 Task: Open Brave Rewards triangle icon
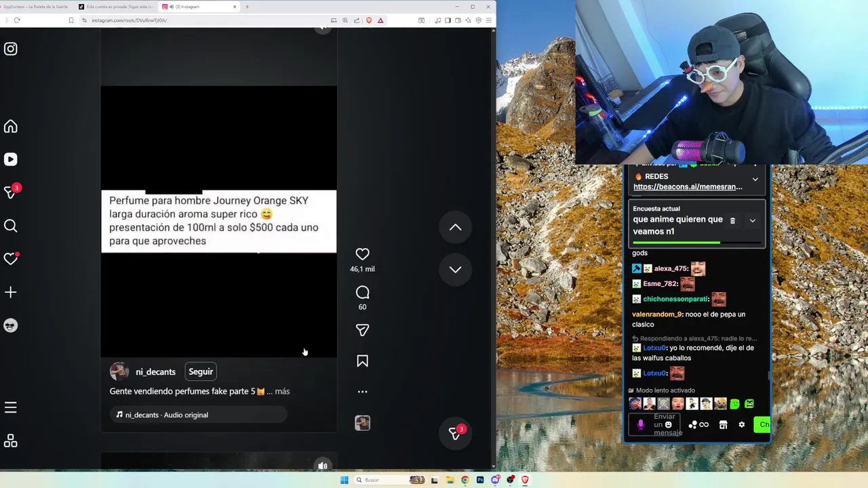click(380, 20)
